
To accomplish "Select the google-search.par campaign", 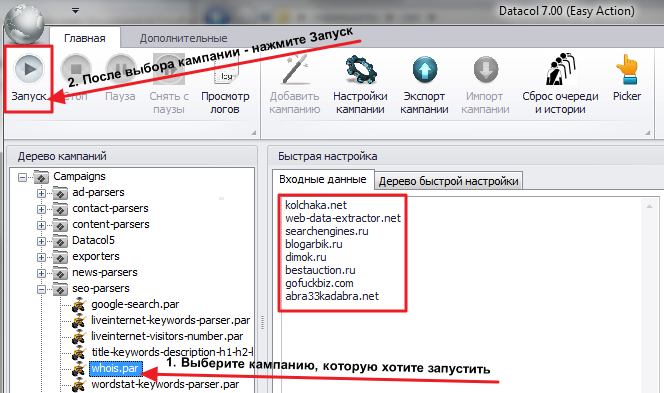I will pos(135,304).
